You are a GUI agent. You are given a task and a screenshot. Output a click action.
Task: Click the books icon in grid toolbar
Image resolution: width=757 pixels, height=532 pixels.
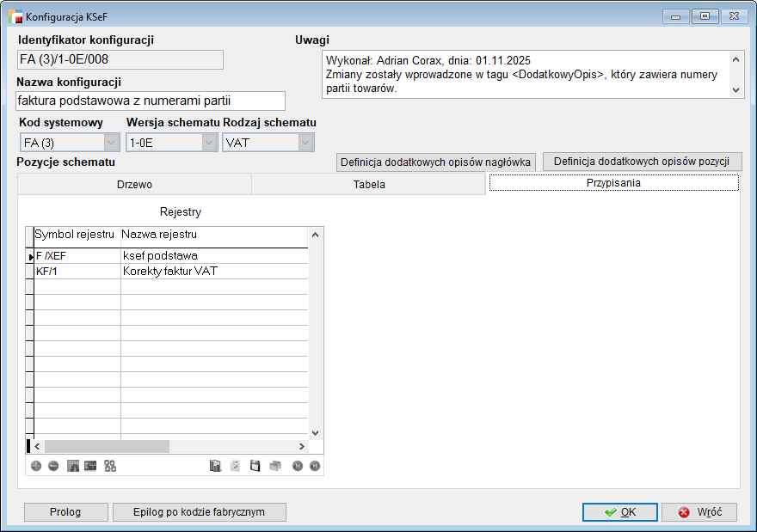tap(216, 466)
